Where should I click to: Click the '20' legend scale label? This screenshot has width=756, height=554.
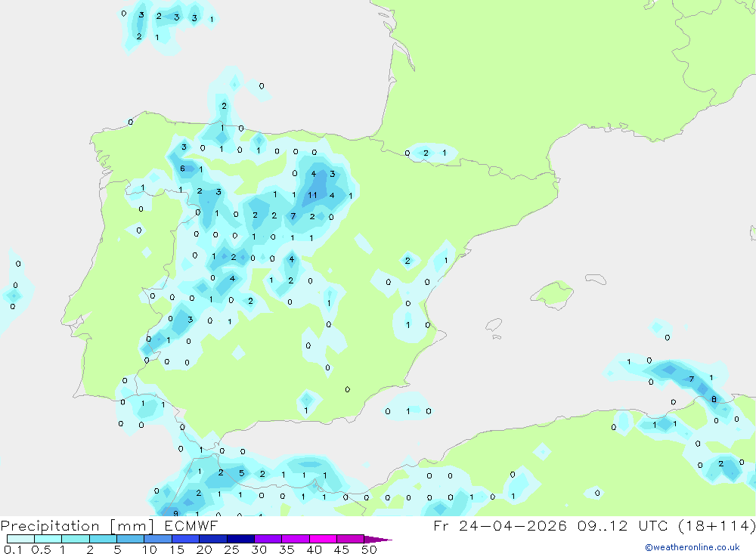pos(204,549)
